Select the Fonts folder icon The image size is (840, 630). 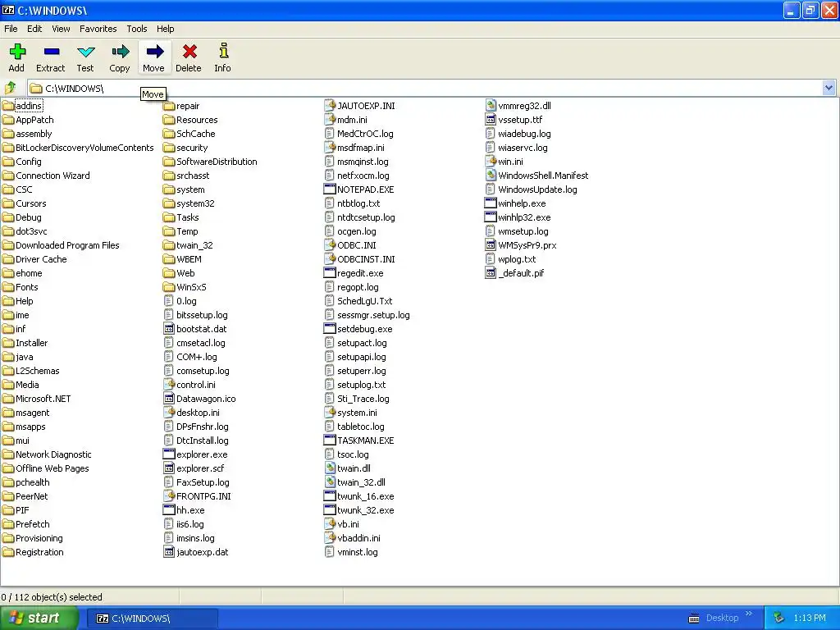click(8, 286)
